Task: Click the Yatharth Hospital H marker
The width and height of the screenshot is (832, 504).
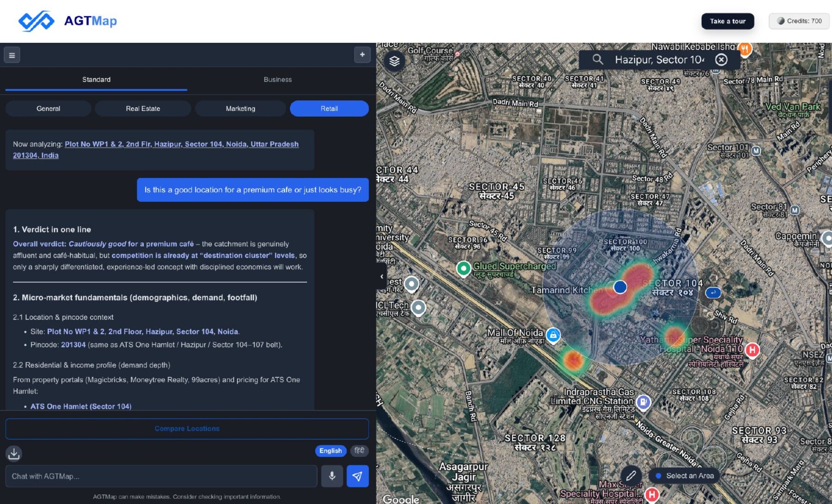Action: (752, 350)
